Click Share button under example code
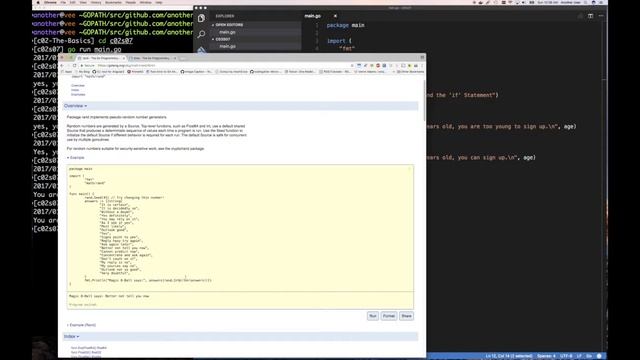The height and width of the screenshot is (360, 640). [x=407, y=316]
